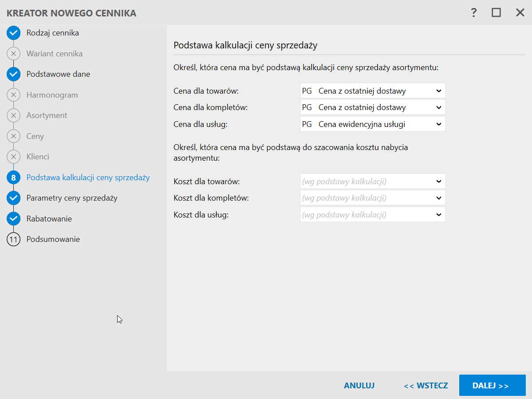Viewport: 532px width, 399px height.
Task: Click the checkmark icon beside Podstawowe dane
Action: (14, 74)
